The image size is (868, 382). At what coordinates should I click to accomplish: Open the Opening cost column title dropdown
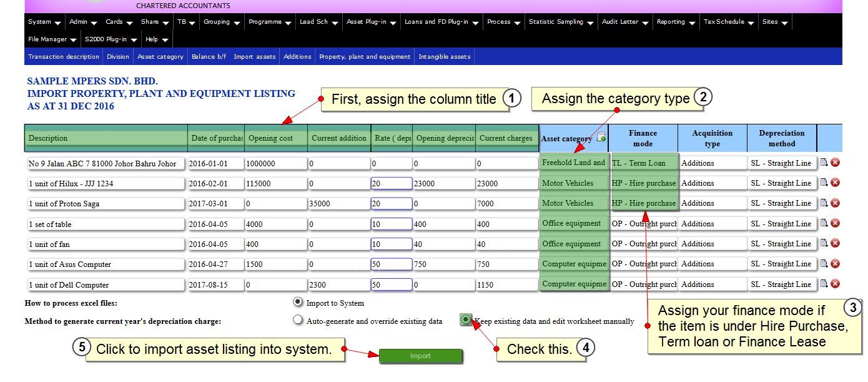pos(275,138)
